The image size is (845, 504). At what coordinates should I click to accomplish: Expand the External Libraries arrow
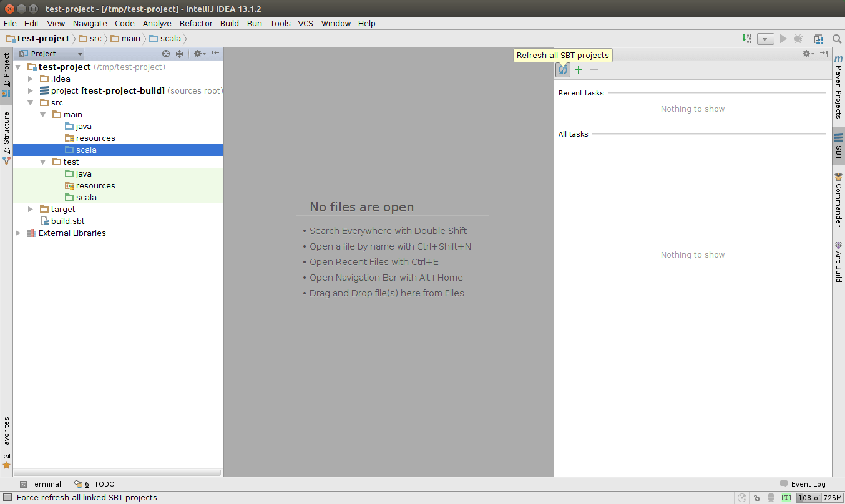tap(18, 233)
